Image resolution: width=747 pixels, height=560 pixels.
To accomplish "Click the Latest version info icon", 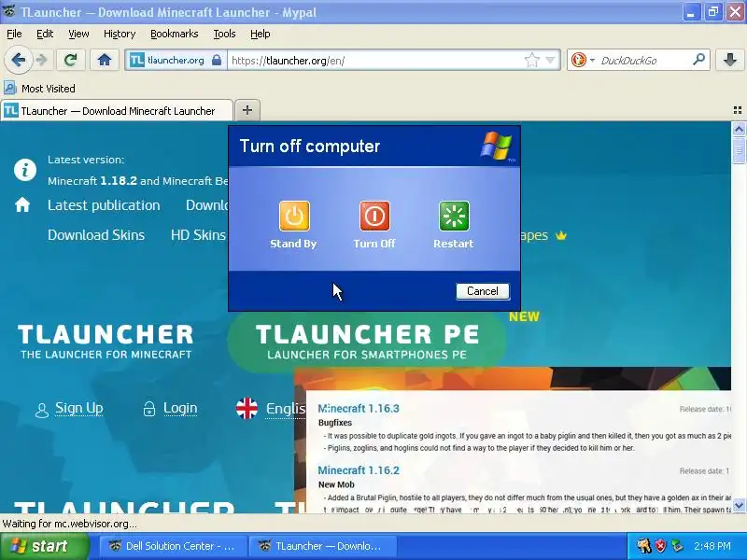I will 25,170.
